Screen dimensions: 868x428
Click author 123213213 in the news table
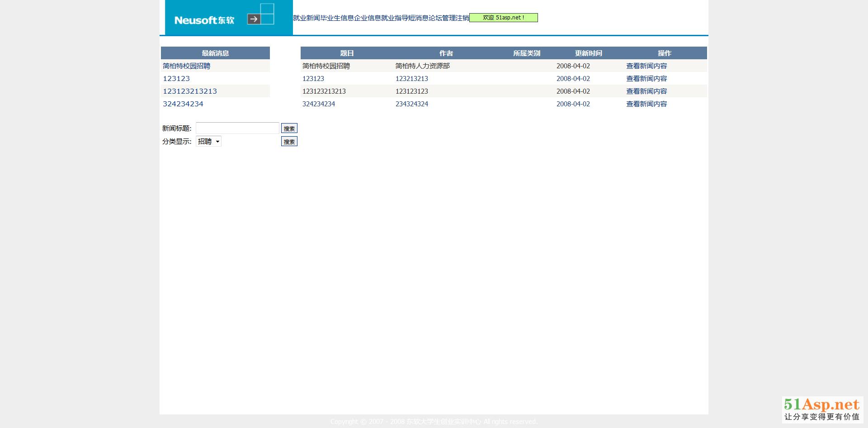pos(411,79)
